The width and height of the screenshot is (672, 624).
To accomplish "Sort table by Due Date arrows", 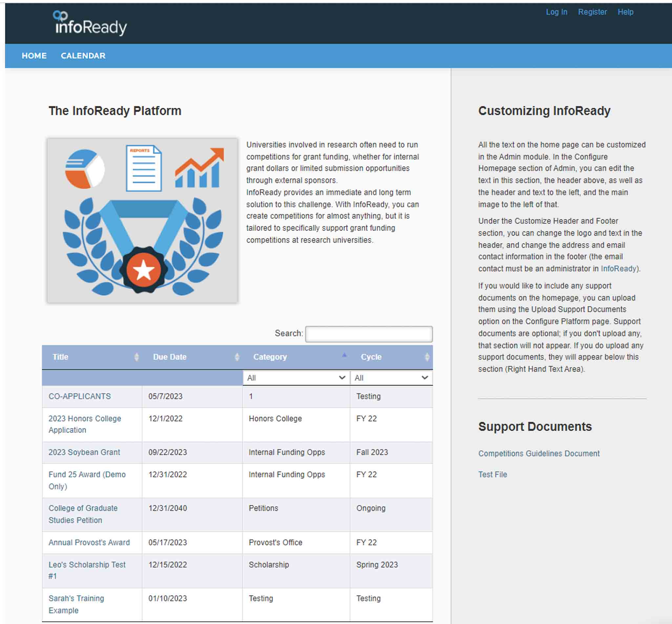I will coord(237,357).
